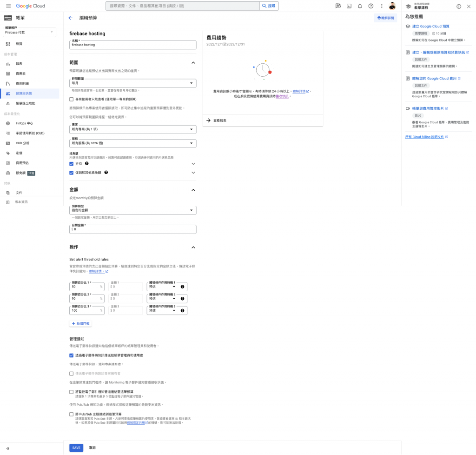This screenshot has height=455, width=476.
Task: Click the 目標金額 input field
Action: point(132,229)
